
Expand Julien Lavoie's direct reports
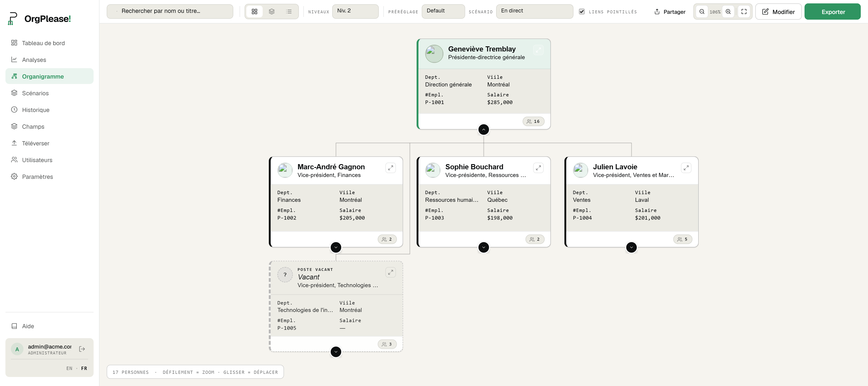(x=631, y=247)
